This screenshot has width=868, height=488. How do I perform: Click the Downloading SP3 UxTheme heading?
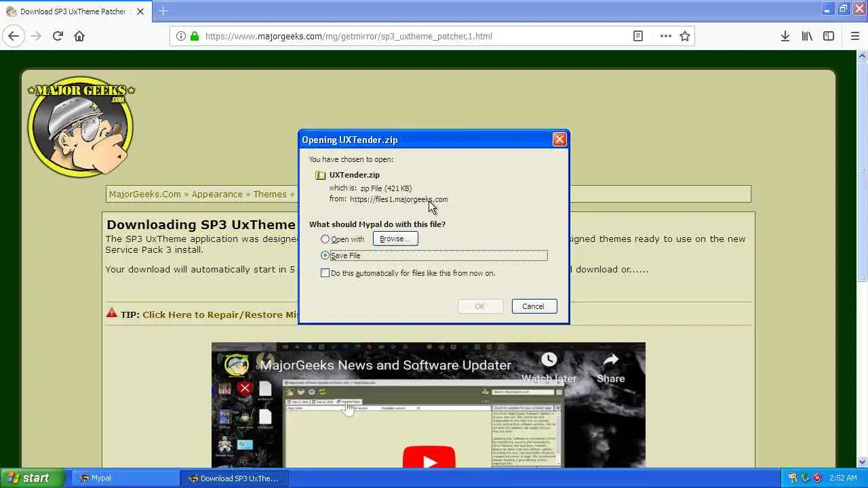[x=201, y=224]
